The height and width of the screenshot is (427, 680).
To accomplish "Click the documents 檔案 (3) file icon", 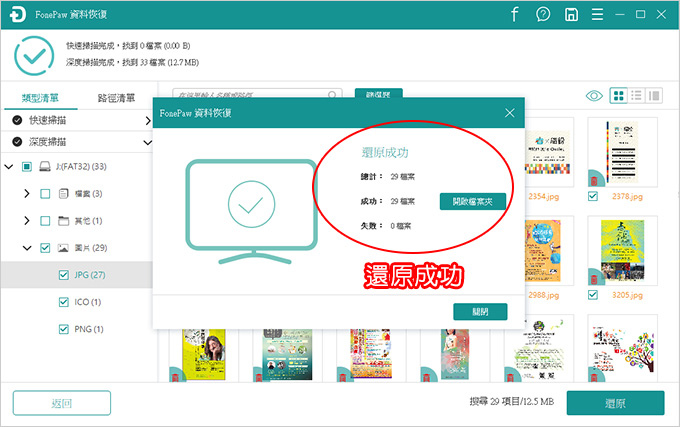I will 63,193.
